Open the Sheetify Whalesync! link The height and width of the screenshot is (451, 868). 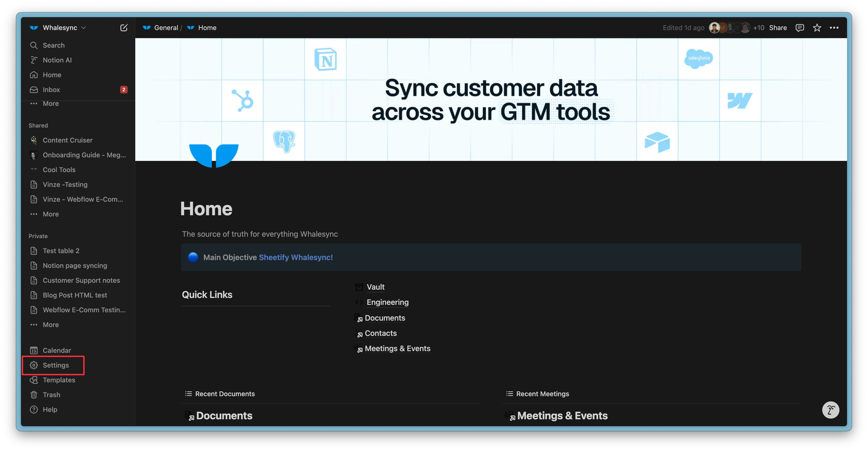296,257
